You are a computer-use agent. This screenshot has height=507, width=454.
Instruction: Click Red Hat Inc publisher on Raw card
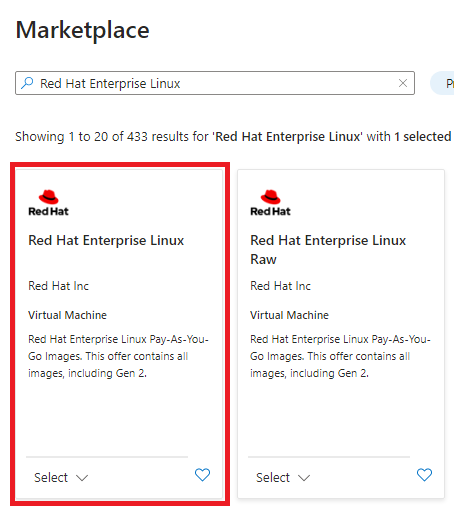(x=280, y=286)
